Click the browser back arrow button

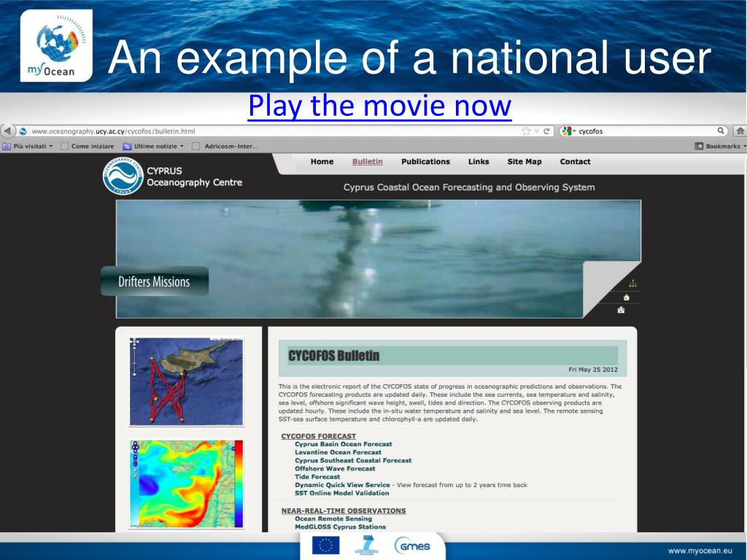tap(7, 131)
